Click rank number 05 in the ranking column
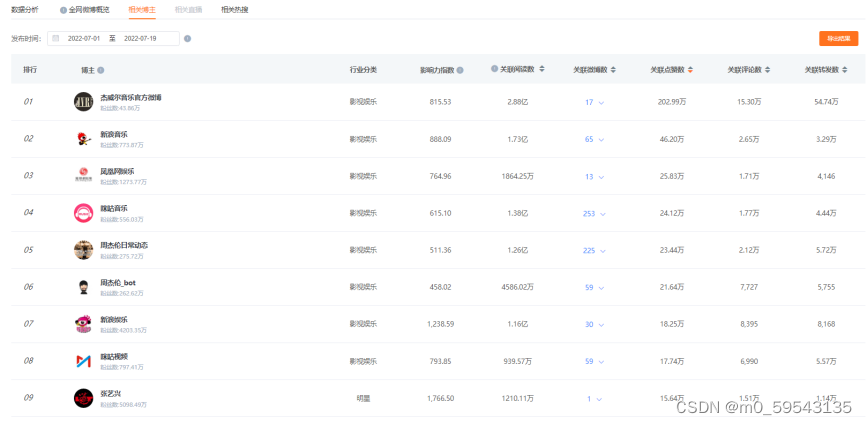Screen dimensions: 867x425 click(28, 250)
